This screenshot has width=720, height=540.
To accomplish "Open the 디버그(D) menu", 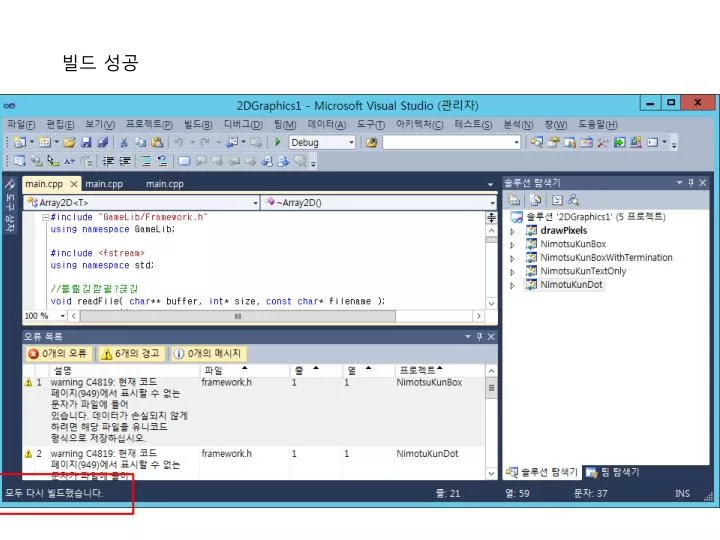I will point(243,124).
